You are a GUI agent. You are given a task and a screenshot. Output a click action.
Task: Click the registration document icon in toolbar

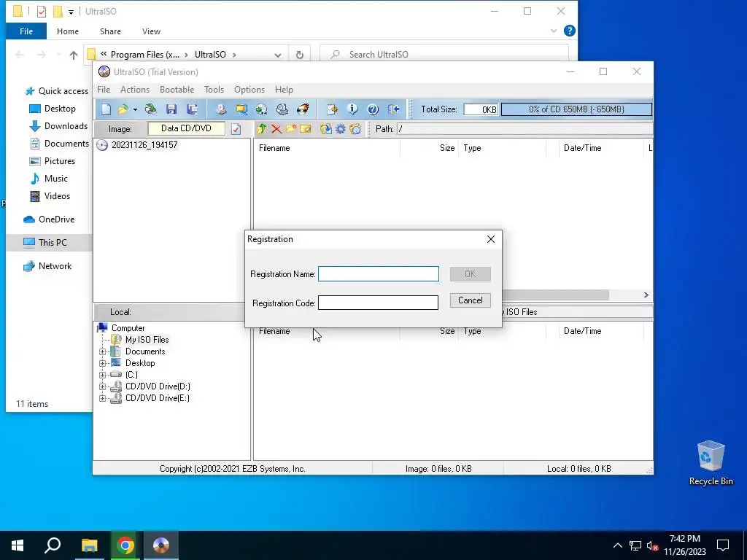pyautogui.click(x=332, y=109)
